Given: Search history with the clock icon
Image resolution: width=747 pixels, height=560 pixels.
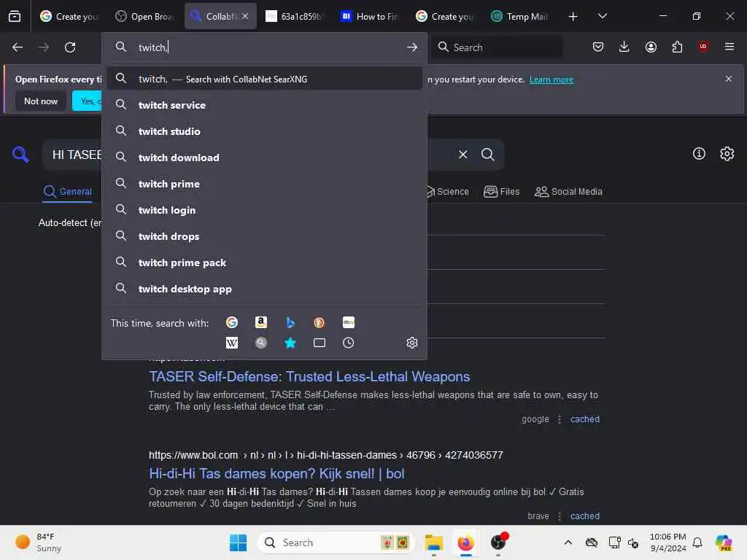Looking at the screenshot, I should (348, 343).
